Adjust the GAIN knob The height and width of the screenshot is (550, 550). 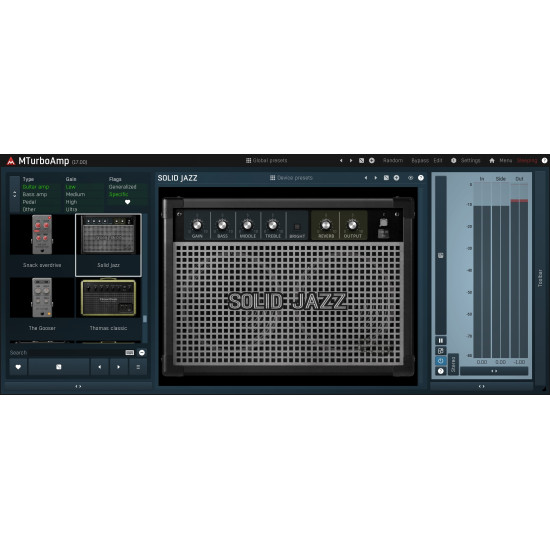coord(197,225)
